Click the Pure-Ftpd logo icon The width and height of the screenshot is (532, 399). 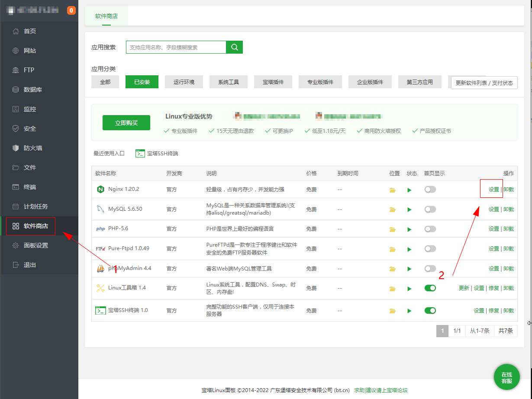[100, 249]
